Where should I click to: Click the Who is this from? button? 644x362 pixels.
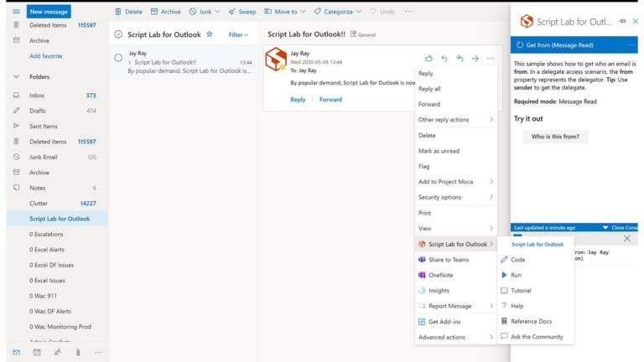pos(555,137)
